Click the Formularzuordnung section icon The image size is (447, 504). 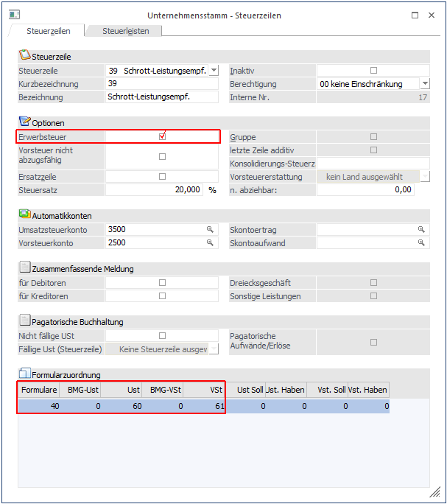(24, 374)
